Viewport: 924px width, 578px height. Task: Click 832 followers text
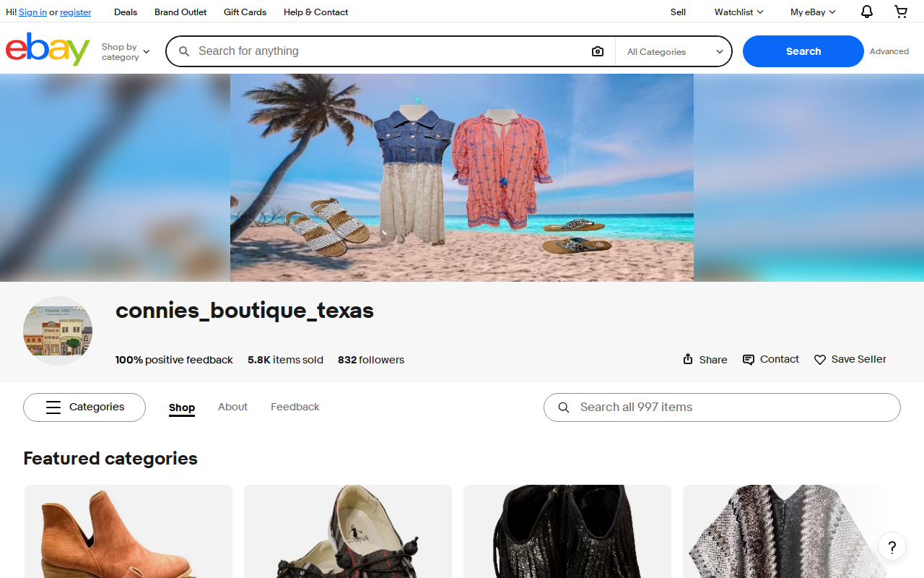371,360
